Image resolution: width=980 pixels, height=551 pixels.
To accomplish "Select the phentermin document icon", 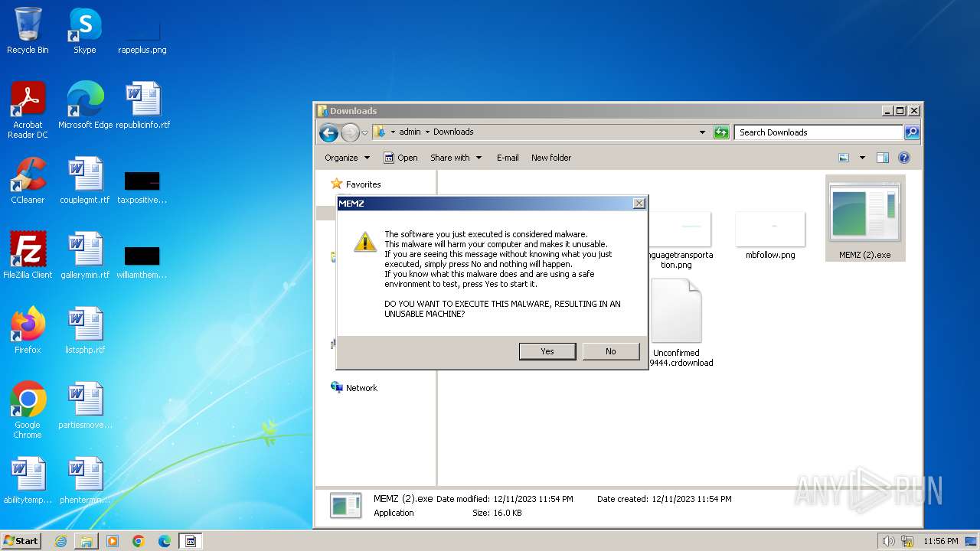I will pos(85,481).
